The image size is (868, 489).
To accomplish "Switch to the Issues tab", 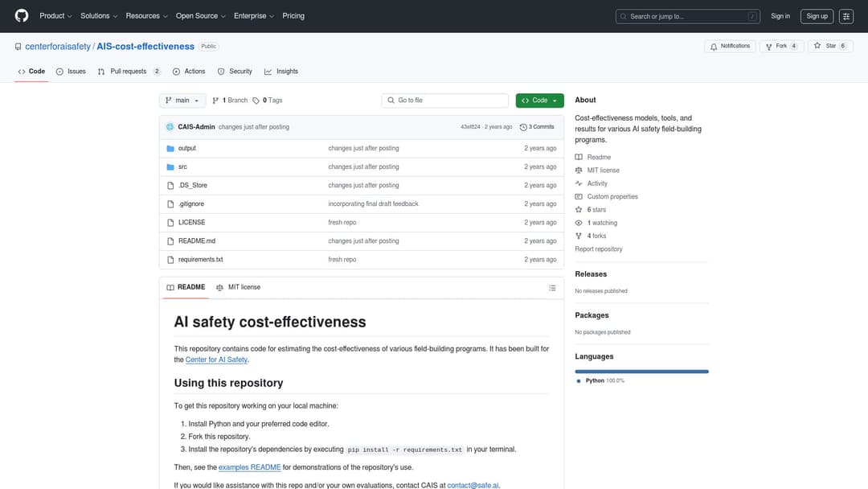I will point(71,72).
